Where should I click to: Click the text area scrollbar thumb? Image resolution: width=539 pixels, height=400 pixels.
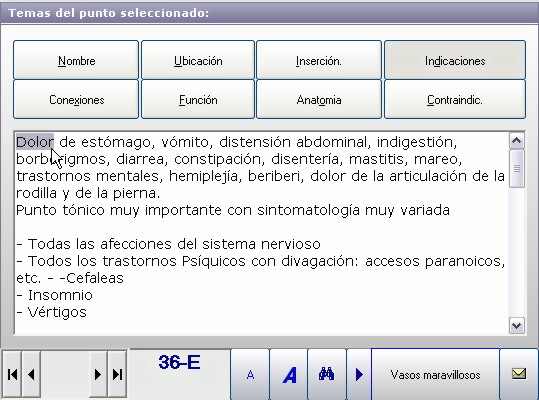(517, 169)
